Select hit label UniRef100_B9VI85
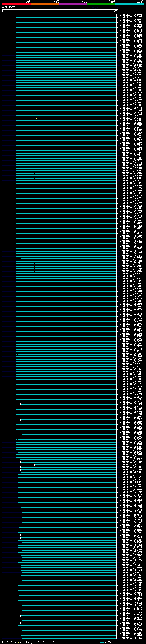The width and height of the screenshot is (146, 644). [x=131, y=515]
